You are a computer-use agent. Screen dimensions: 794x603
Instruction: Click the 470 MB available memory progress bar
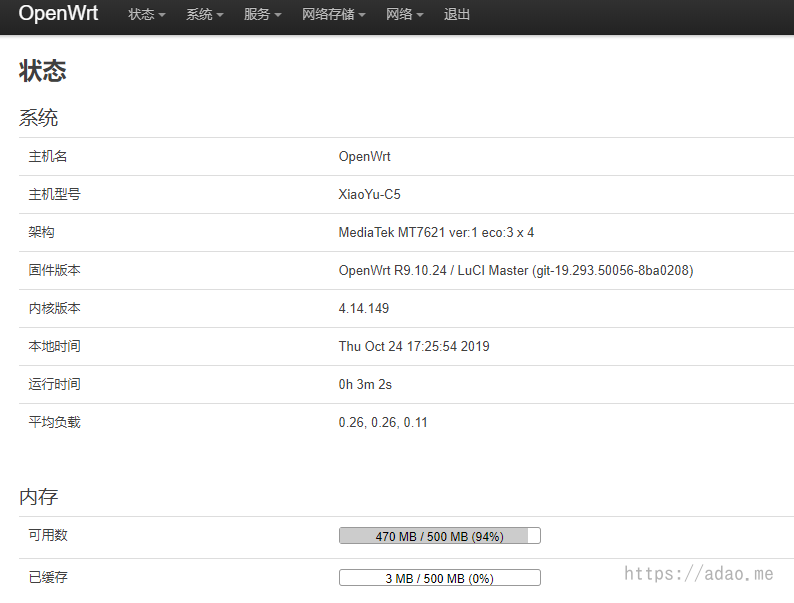(x=440, y=536)
